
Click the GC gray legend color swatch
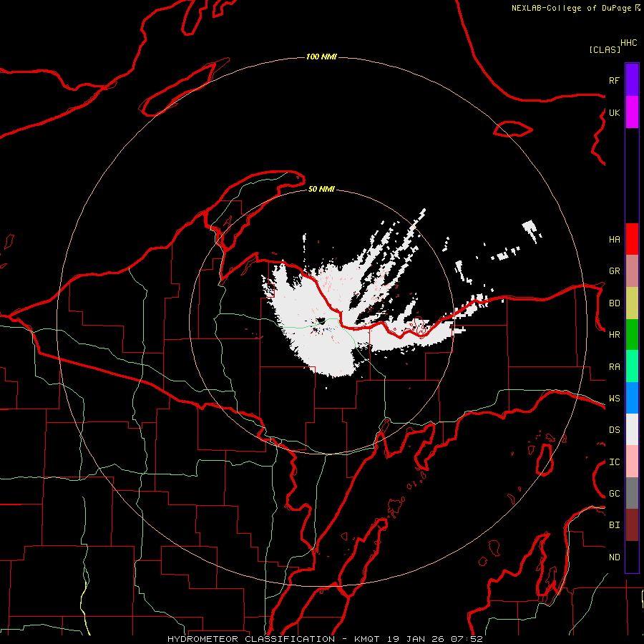point(632,493)
